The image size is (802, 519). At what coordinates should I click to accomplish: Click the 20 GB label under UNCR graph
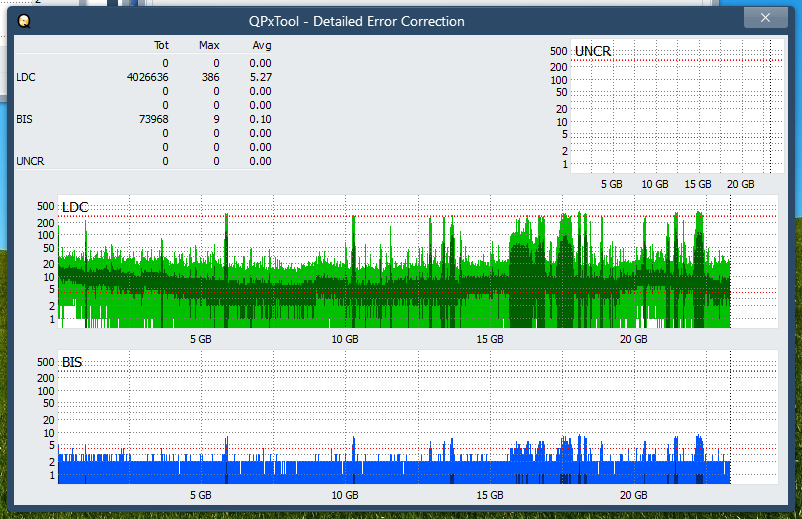click(x=740, y=185)
